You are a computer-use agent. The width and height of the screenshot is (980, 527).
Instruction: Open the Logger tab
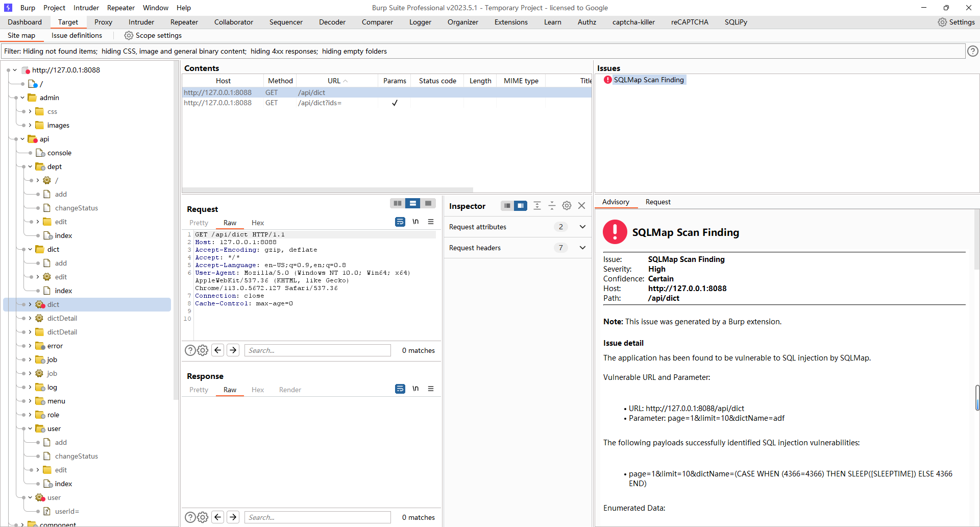tap(420, 22)
